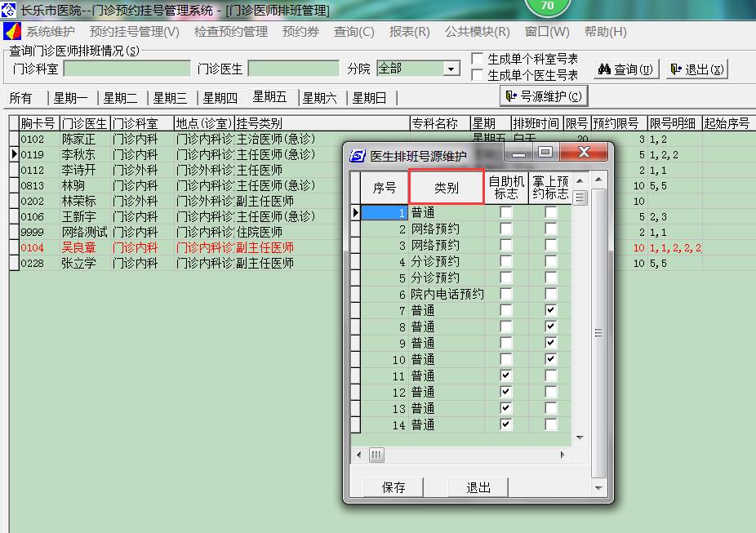Click dialog outer scrollbar down arrow

(598, 488)
